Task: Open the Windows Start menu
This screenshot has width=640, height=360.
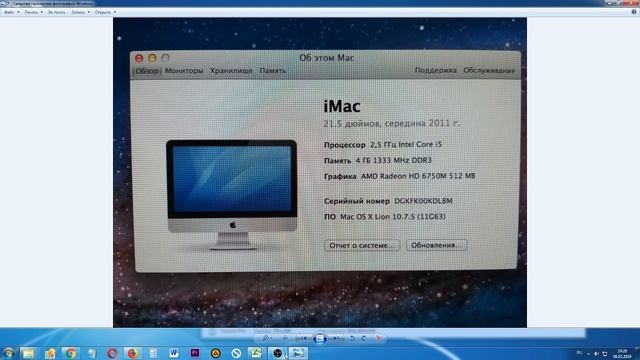Action: (8, 353)
